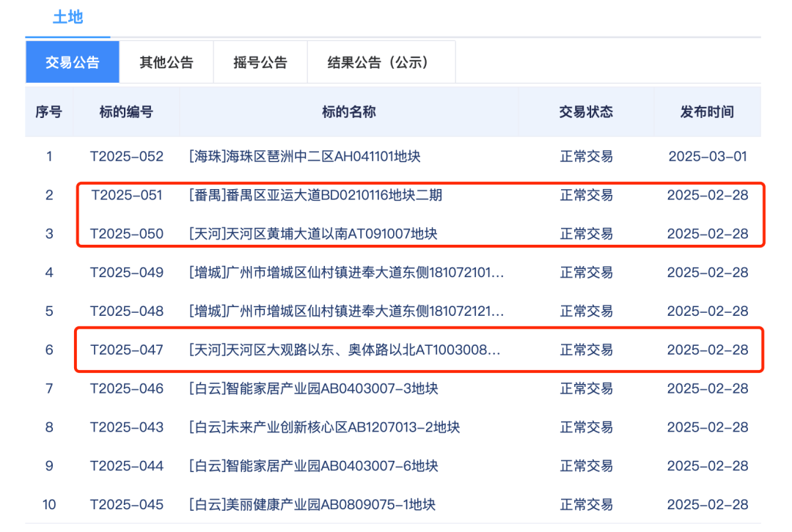Open listing with code T2025-048
The width and height of the screenshot is (792, 532).
point(346,311)
